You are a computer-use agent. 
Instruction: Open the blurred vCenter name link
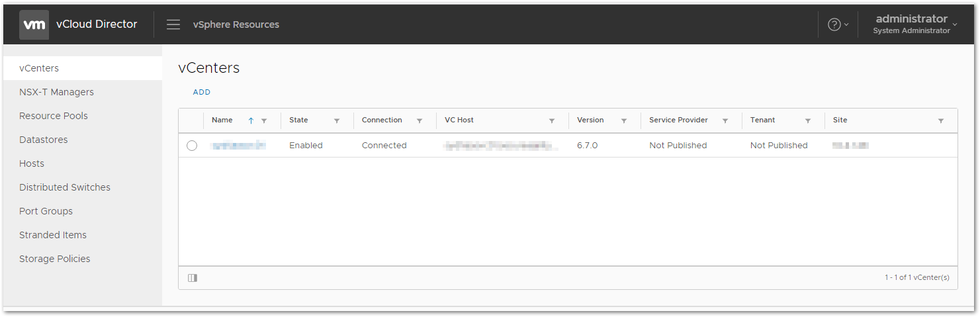[x=238, y=146]
